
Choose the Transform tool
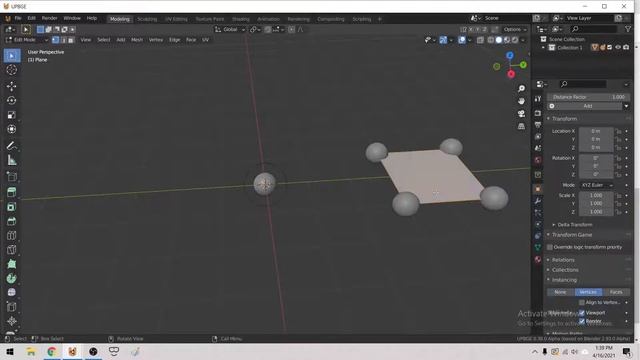[12, 129]
